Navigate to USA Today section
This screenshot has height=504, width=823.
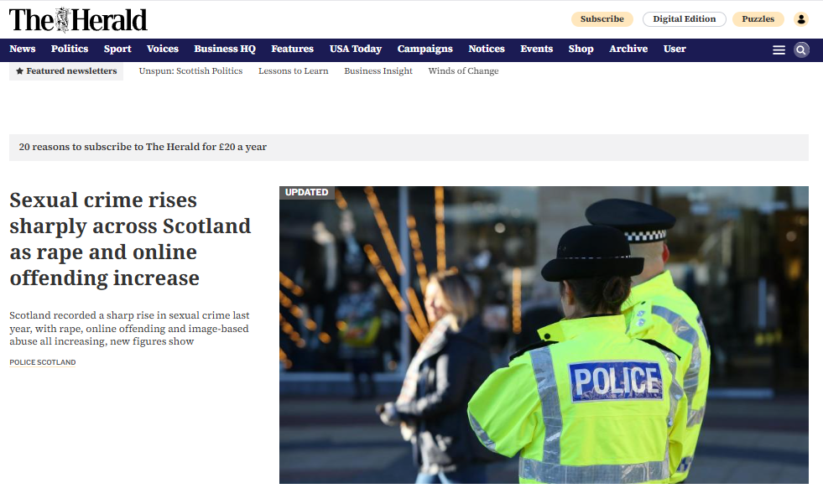[355, 49]
